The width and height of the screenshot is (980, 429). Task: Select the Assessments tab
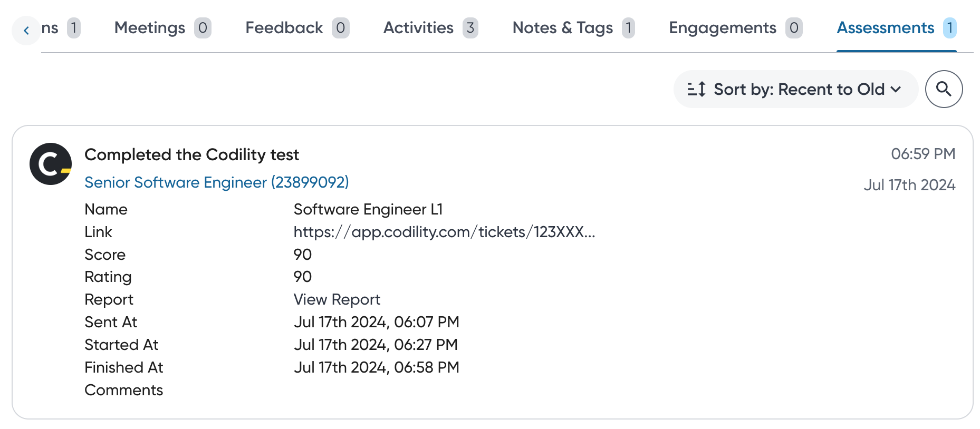pos(897,28)
